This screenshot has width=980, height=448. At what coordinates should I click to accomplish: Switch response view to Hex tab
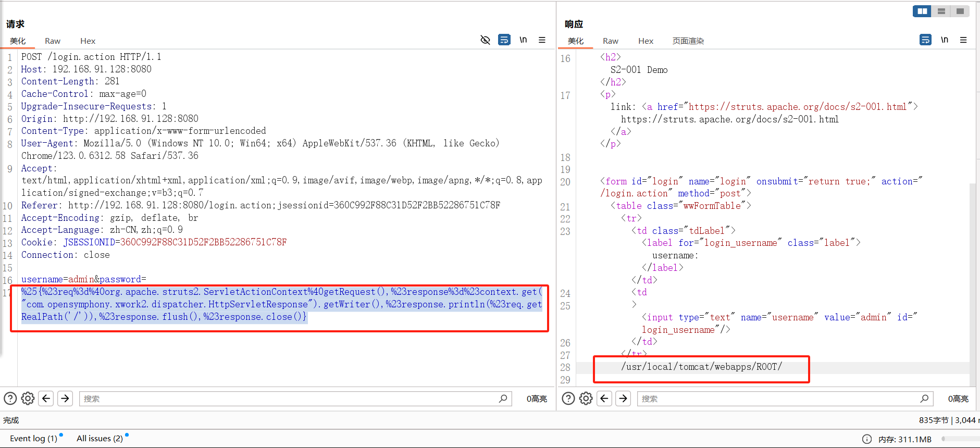click(646, 41)
